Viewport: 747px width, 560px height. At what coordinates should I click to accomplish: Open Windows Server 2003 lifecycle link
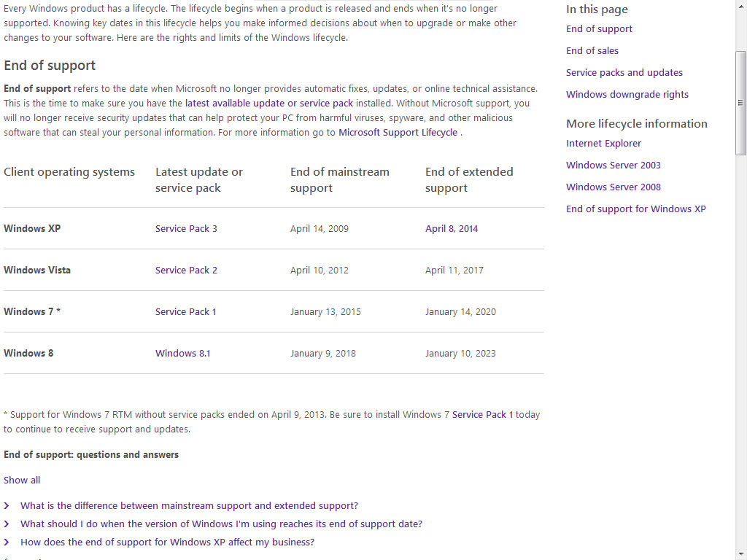click(x=613, y=166)
